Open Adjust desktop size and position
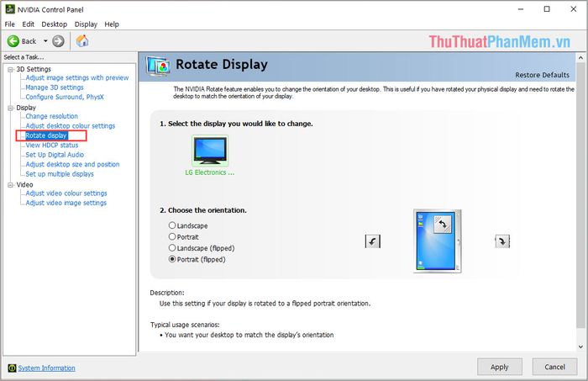The image size is (588, 381). coord(72,164)
